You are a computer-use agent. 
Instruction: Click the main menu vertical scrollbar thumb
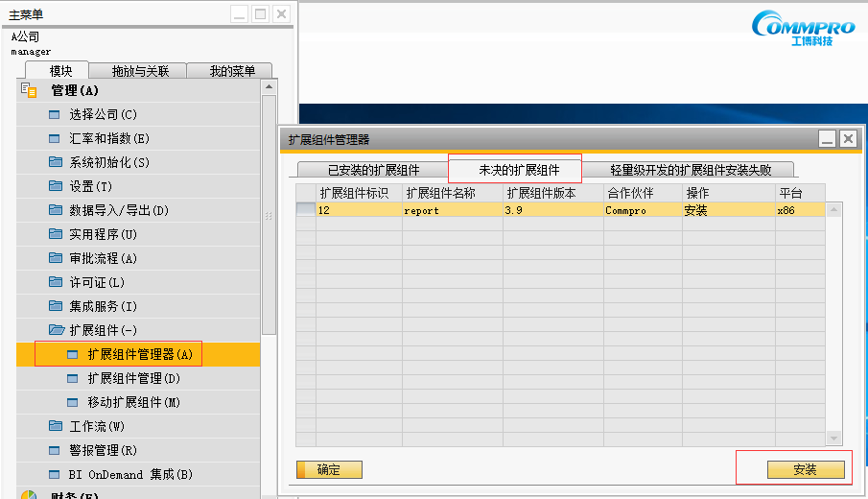click(270, 216)
